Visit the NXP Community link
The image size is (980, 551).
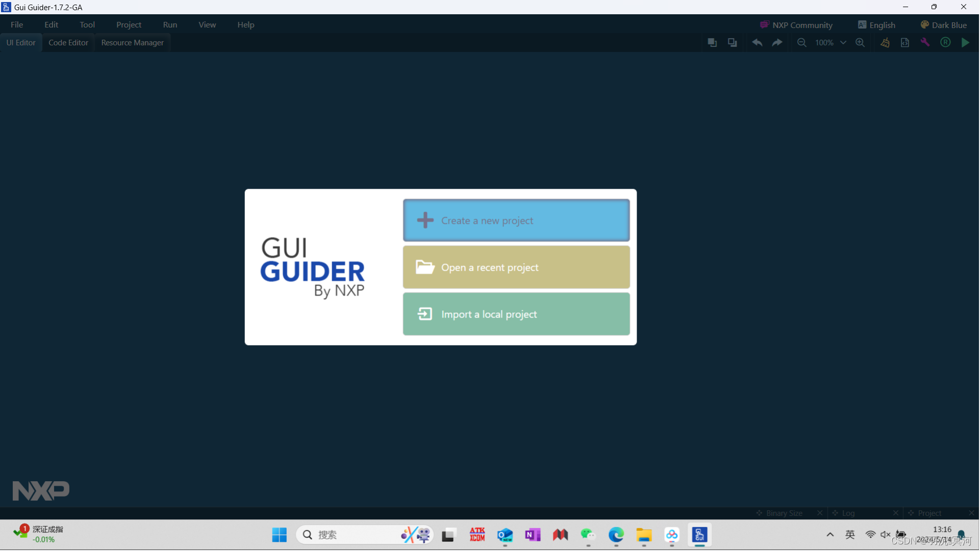(796, 24)
